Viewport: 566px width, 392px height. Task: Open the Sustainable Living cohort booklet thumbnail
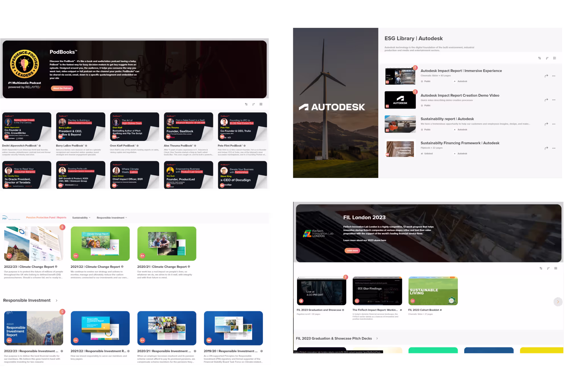tap(433, 291)
